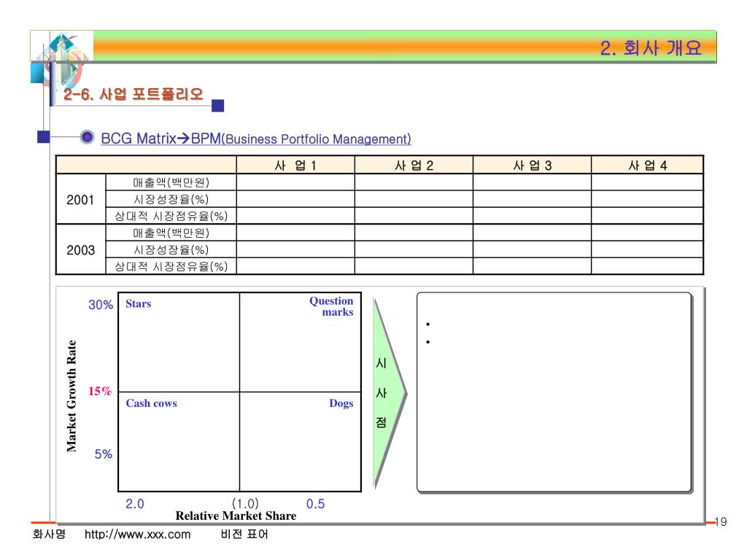Select the pink '15%' axis value
The height and width of the screenshot is (560, 747).
point(99,392)
